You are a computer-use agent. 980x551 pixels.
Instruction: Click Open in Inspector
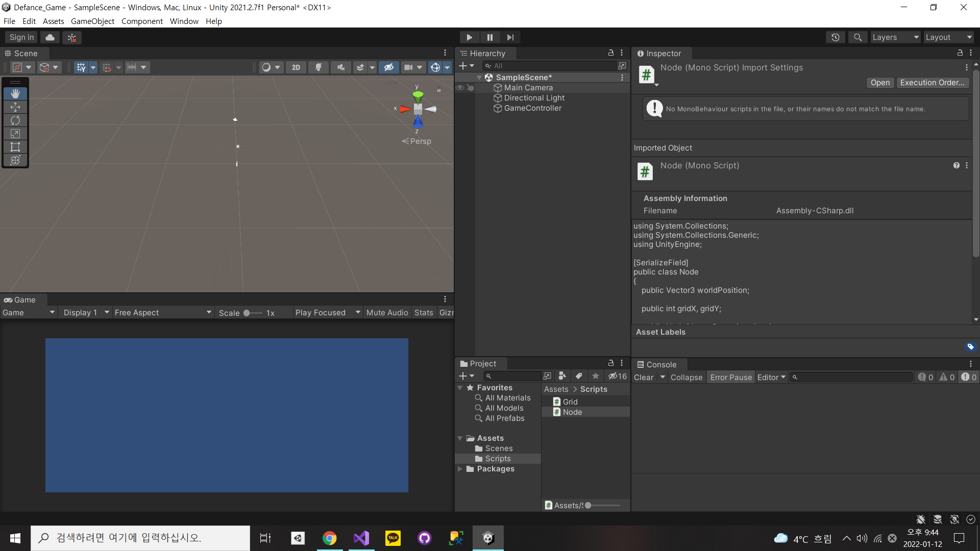point(880,83)
